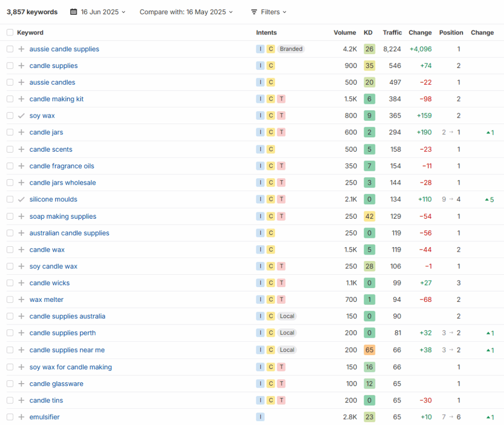Open the candle fragrance oils keyword link
Viewport: 504px width, 425px height.
tap(62, 166)
